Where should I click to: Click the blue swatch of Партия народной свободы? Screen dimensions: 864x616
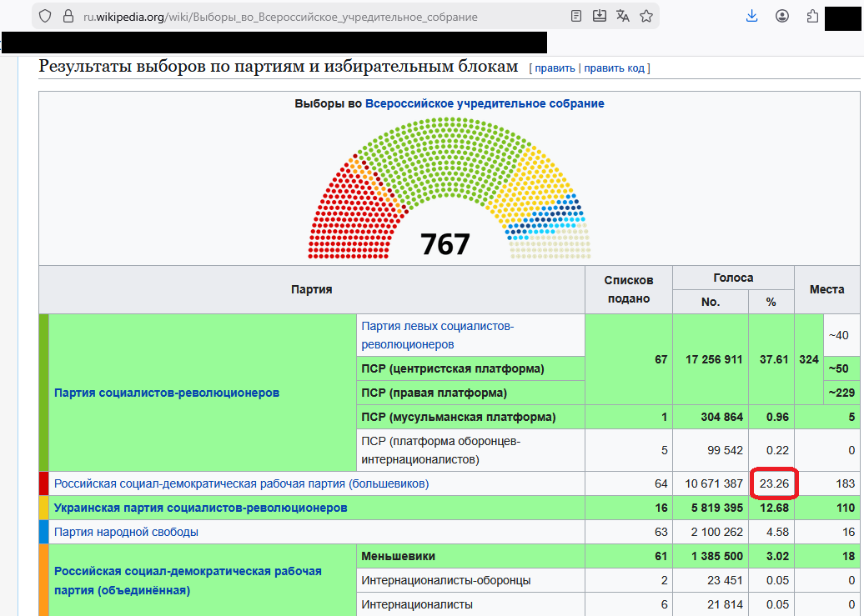point(44,533)
